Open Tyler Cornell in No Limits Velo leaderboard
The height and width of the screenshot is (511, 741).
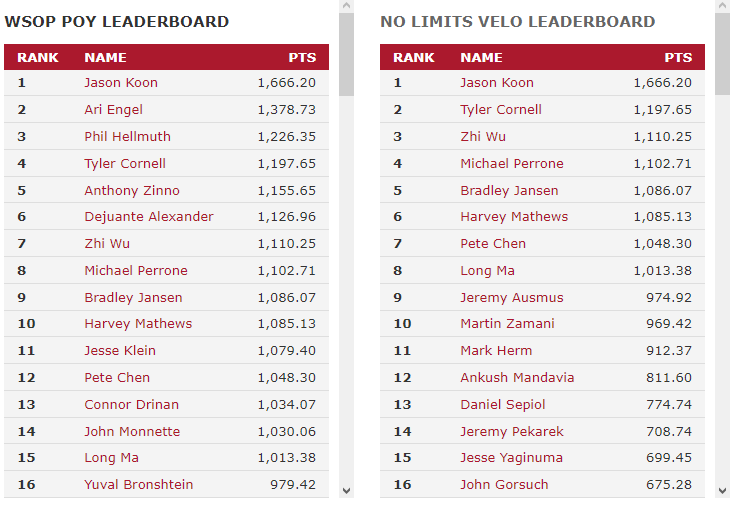[501, 110]
